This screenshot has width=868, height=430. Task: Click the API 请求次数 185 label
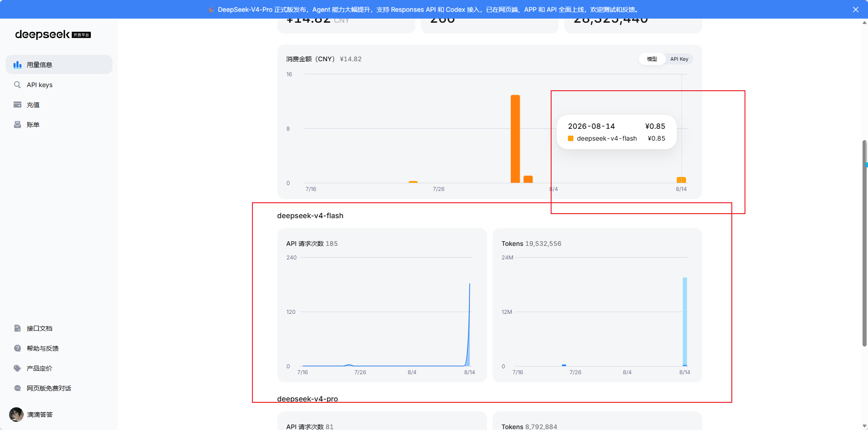312,244
